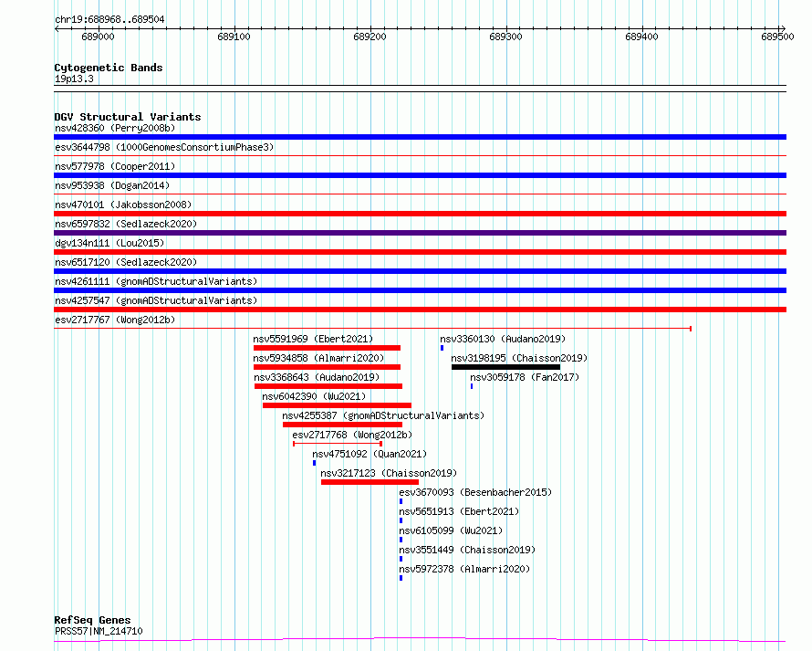Viewport: 812px width, 651px height.
Task: Select the blue marker under nsv3360130
Action: pos(442,348)
